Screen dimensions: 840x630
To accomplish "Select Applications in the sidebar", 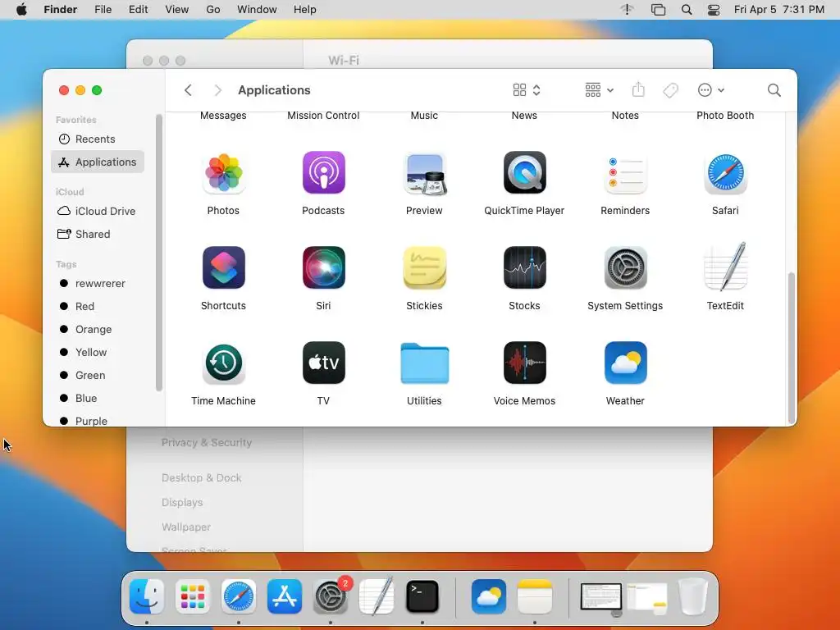I will pos(98,162).
